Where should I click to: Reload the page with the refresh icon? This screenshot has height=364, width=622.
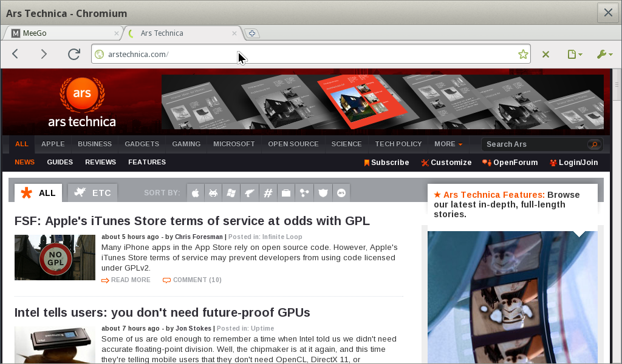click(73, 54)
